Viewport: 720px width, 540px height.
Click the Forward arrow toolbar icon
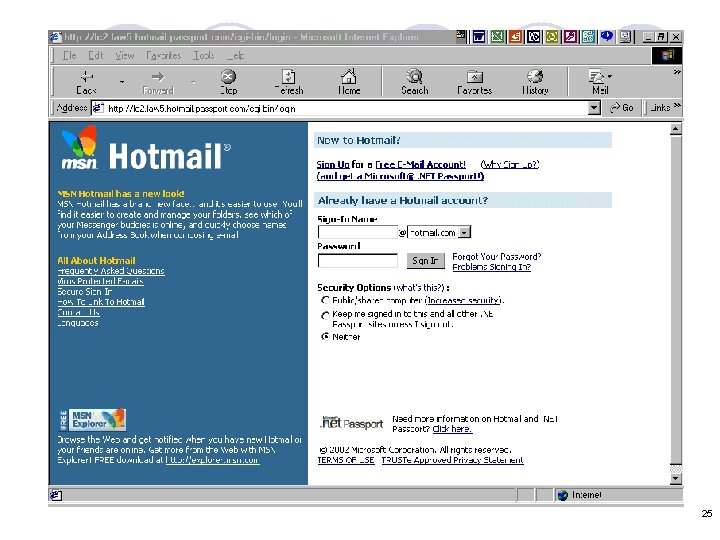click(158, 77)
